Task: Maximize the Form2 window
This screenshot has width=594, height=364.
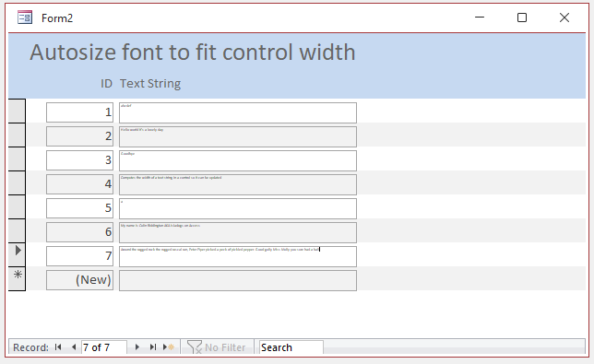Action: click(522, 18)
